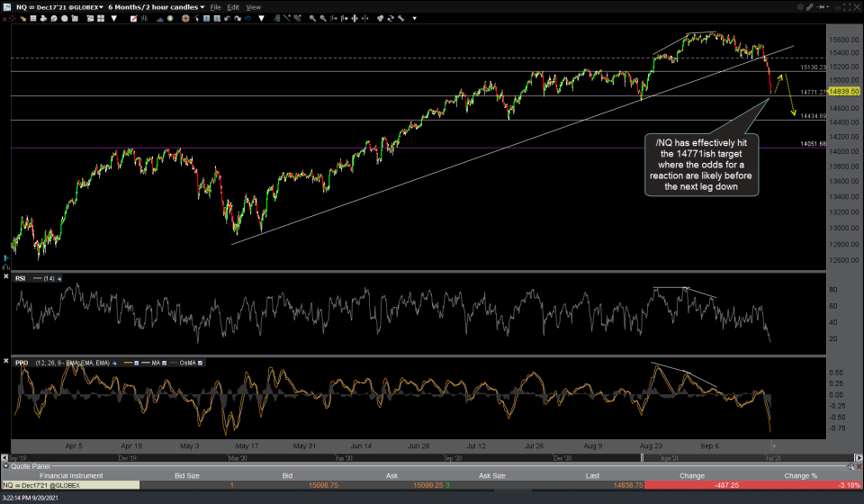Open the File menu
Viewport: 864px width, 504px height.
(215, 7)
